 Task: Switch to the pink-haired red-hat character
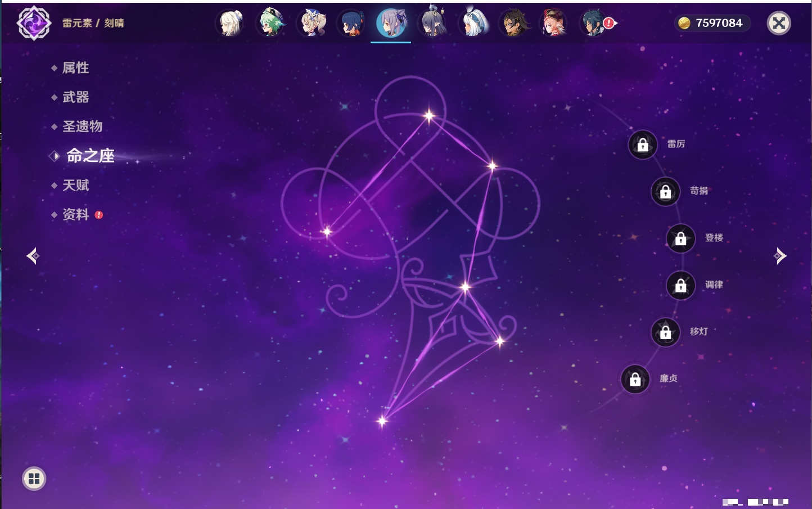click(554, 23)
